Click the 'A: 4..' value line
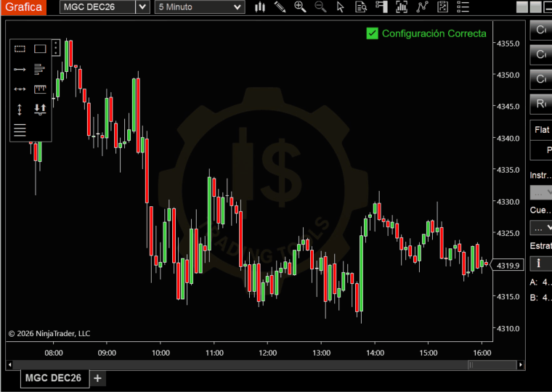This screenshot has height=392, width=552. coord(540,282)
